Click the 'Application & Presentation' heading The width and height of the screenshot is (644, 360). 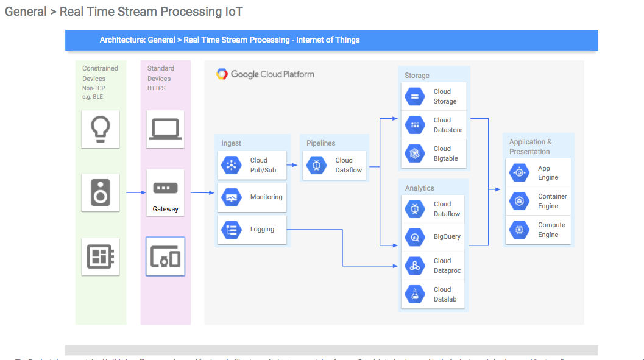point(530,147)
